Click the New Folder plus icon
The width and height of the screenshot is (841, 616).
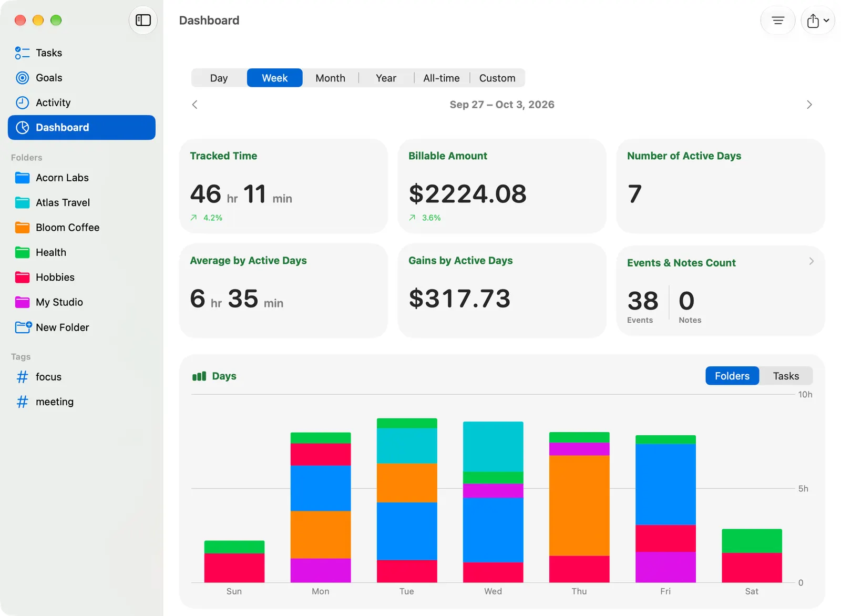pyautogui.click(x=23, y=327)
